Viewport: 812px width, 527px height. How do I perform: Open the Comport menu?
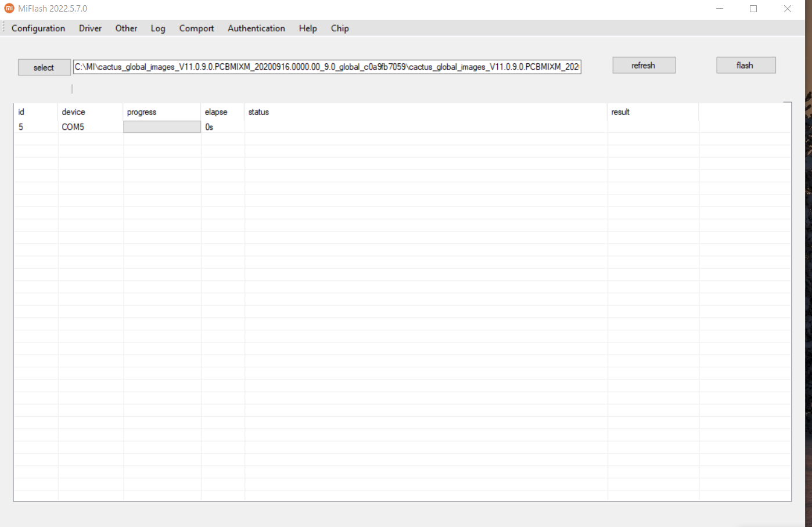(196, 28)
